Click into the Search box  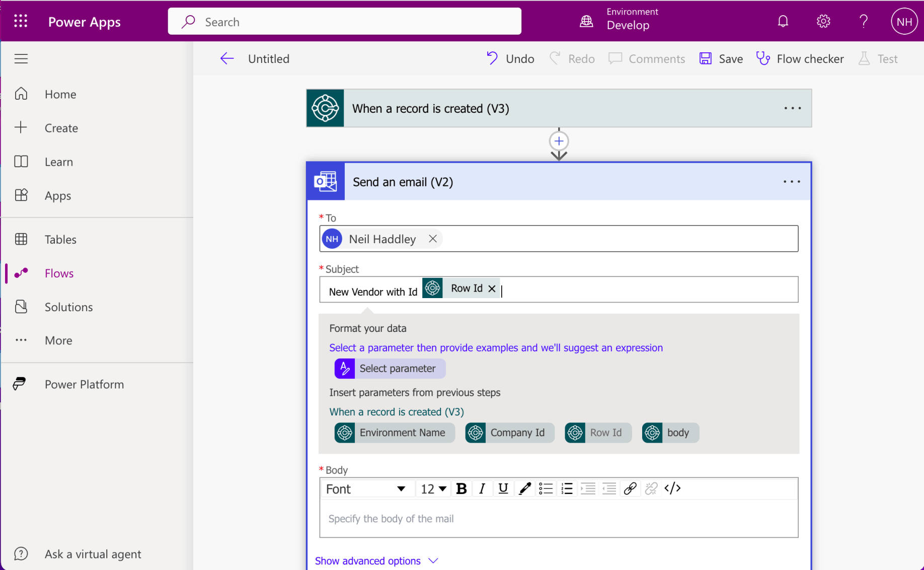click(x=344, y=22)
